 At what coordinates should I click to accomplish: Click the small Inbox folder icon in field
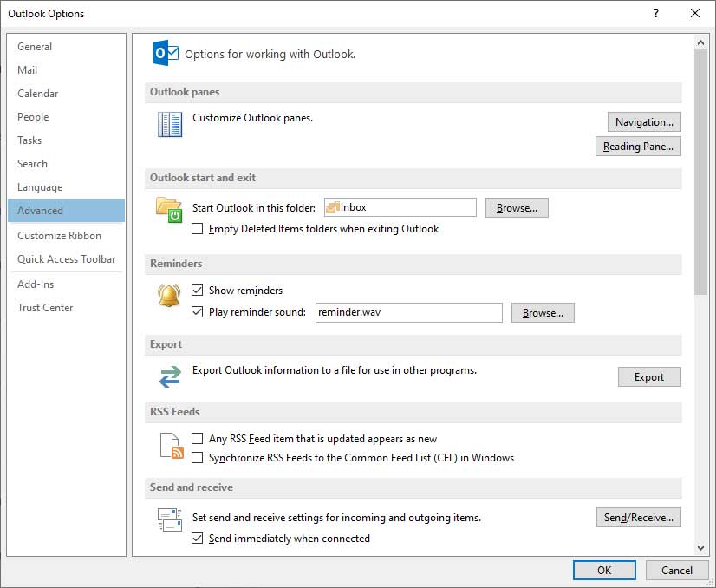click(333, 207)
